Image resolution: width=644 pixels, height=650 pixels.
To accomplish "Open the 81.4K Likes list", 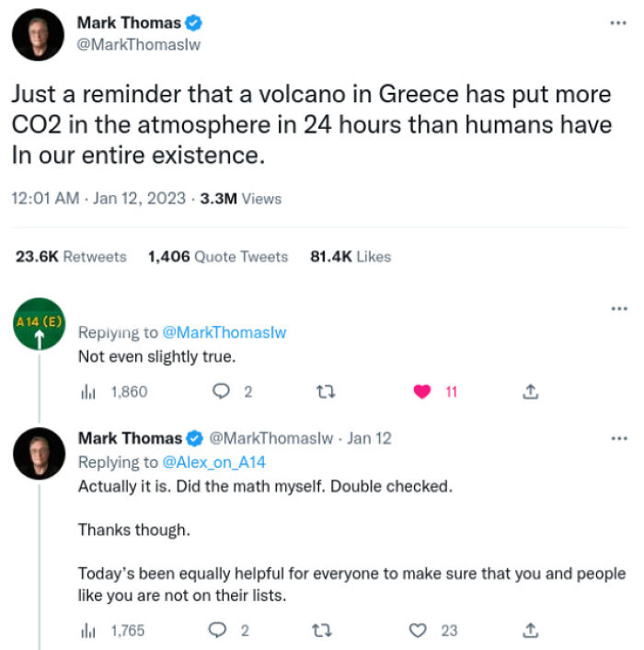I will 350,257.
